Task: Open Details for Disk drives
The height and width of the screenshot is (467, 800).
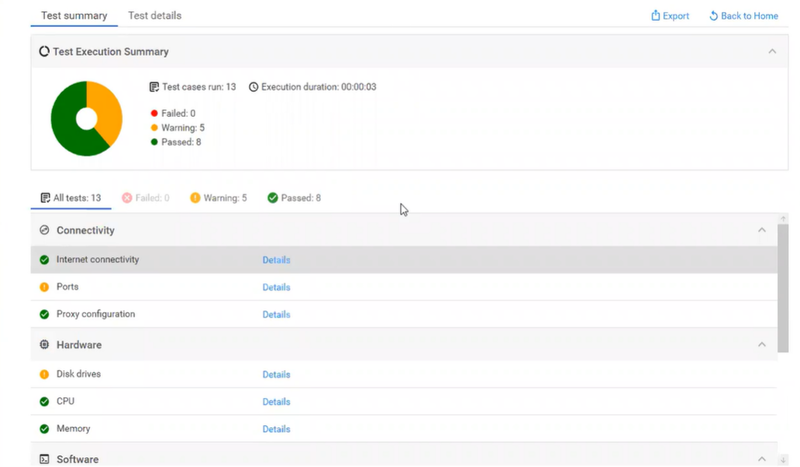Action: pos(276,375)
